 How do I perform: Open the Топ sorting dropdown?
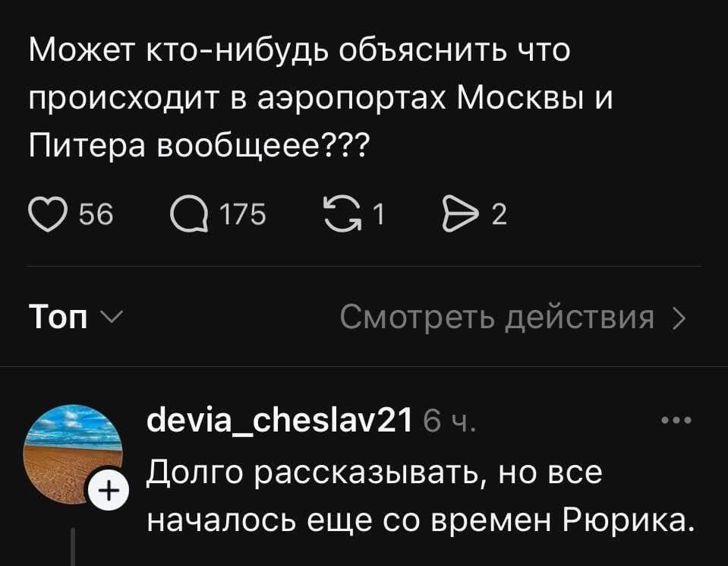[59, 317]
